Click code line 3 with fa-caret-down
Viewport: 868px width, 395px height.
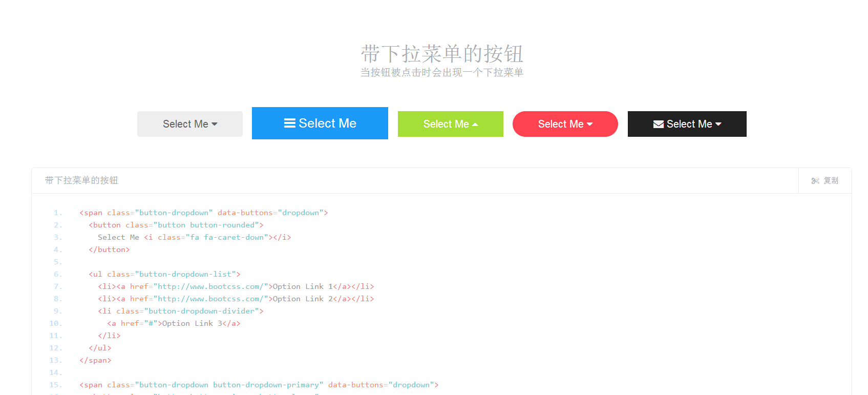coord(195,237)
